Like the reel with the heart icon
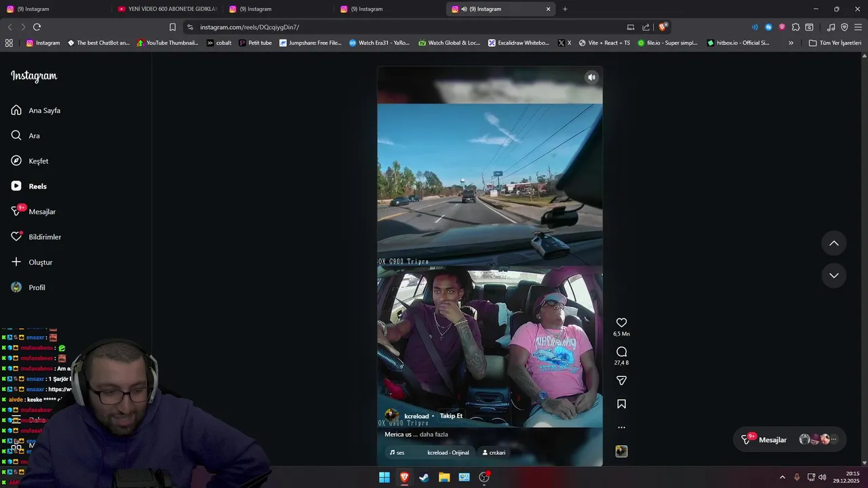This screenshot has height=488, width=868. point(621,323)
